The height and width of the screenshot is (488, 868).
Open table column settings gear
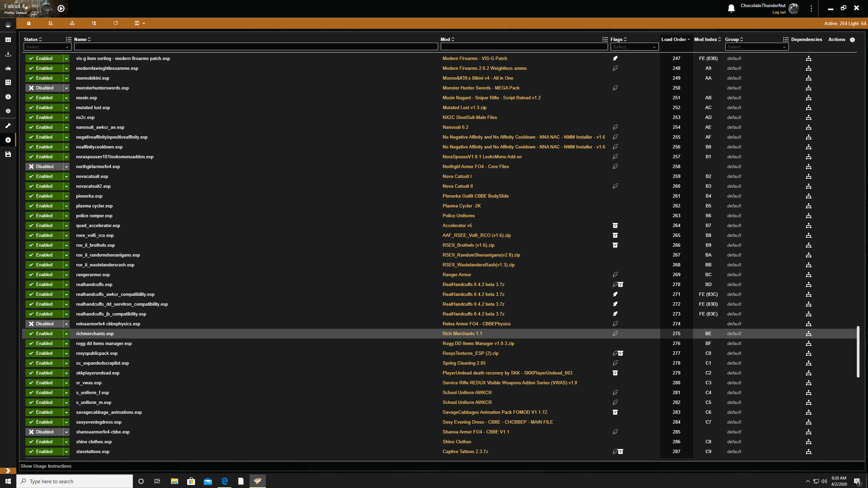[852, 40]
